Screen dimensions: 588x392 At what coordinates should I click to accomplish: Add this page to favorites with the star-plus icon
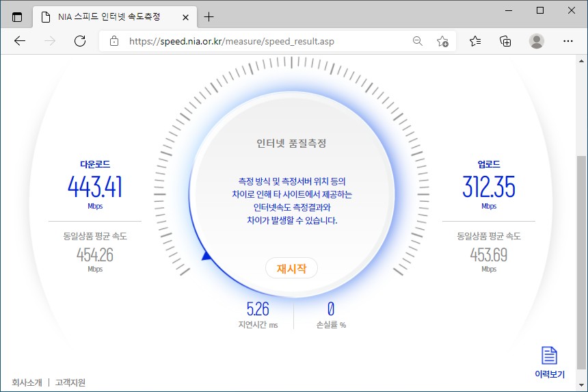point(442,41)
